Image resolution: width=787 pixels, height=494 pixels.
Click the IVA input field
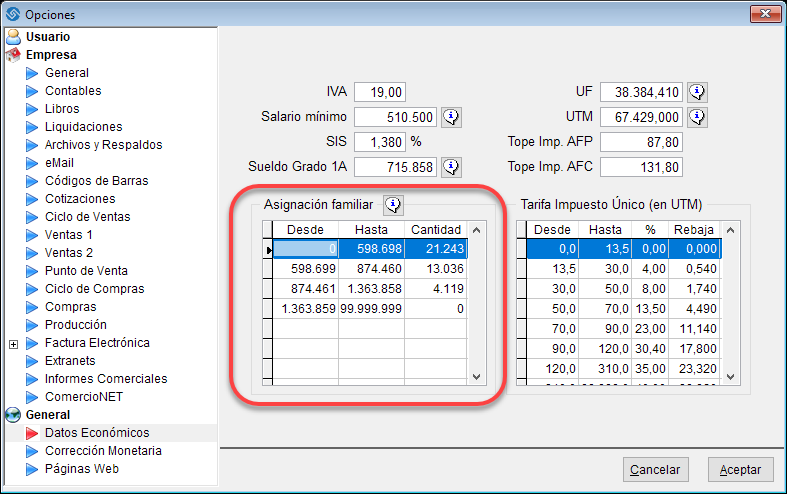click(380, 92)
